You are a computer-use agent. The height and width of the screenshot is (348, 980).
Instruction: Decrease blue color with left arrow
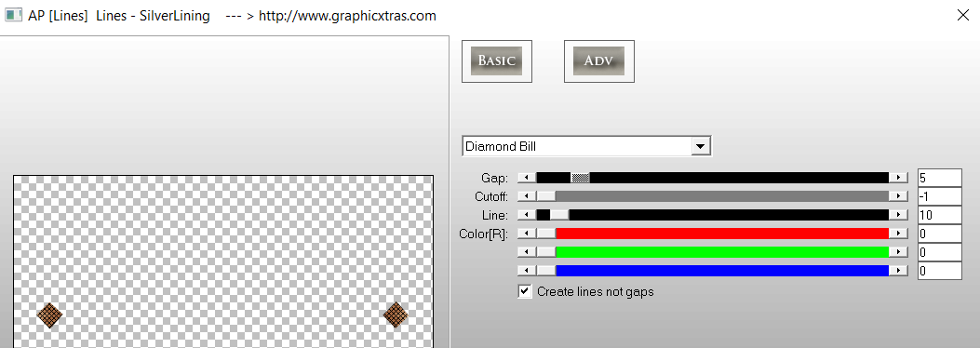pos(527,271)
